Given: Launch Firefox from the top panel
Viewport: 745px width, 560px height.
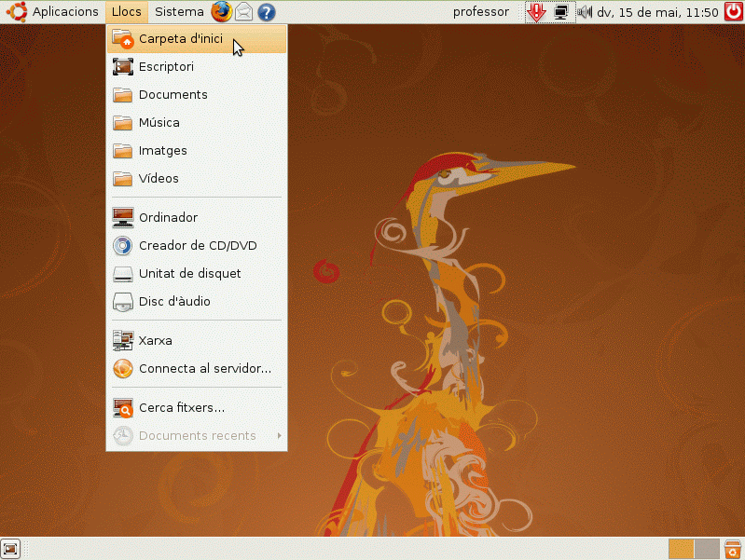Looking at the screenshot, I should [x=221, y=12].
